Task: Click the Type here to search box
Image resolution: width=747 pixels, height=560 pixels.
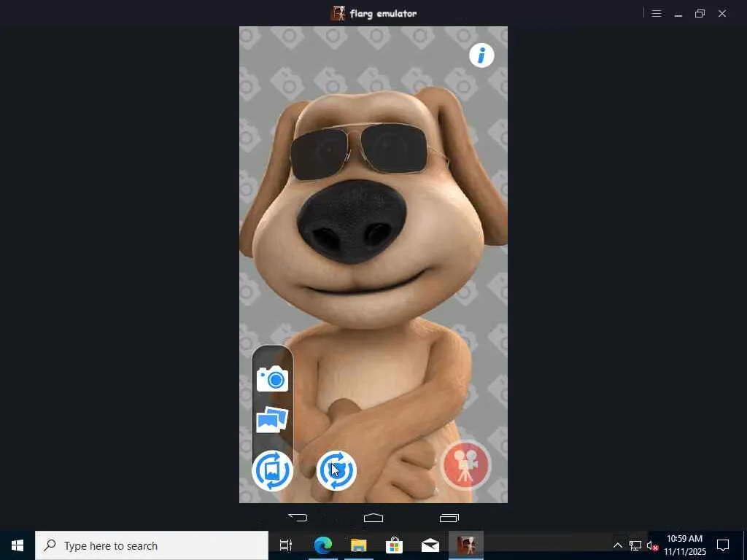Action: coord(152,545)
